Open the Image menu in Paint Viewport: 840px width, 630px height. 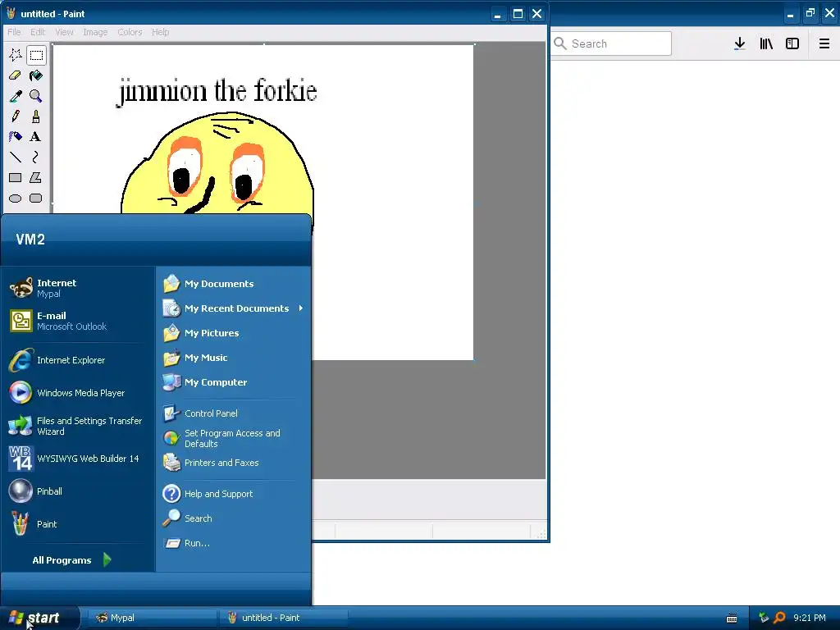click(95, 32)
